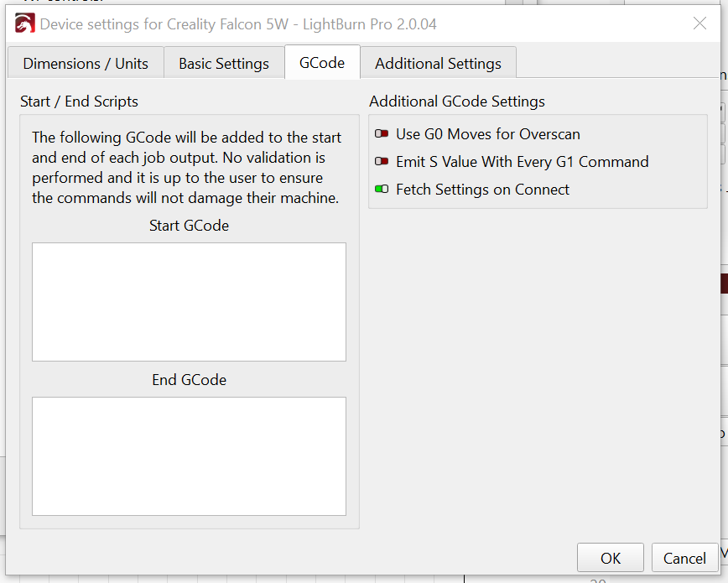The height and width of the screenshot is (583, 728).
Task: Select the GCode tab
Action: pos(322,63)
